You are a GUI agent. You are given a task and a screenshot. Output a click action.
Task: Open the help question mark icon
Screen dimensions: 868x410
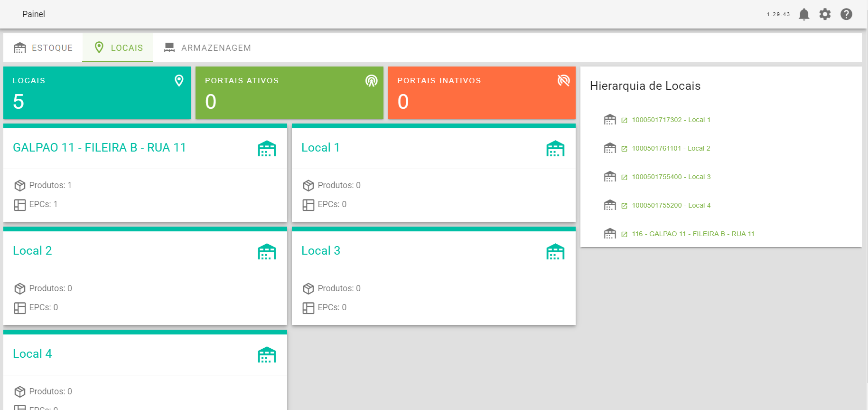[x=846, y=14]
